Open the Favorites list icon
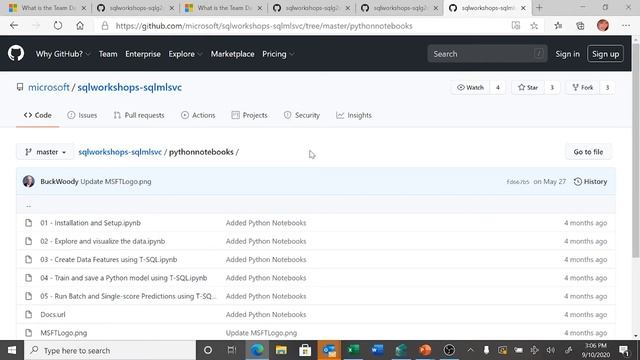This screenshot has width=640, height=360. [x=558, y=26]
